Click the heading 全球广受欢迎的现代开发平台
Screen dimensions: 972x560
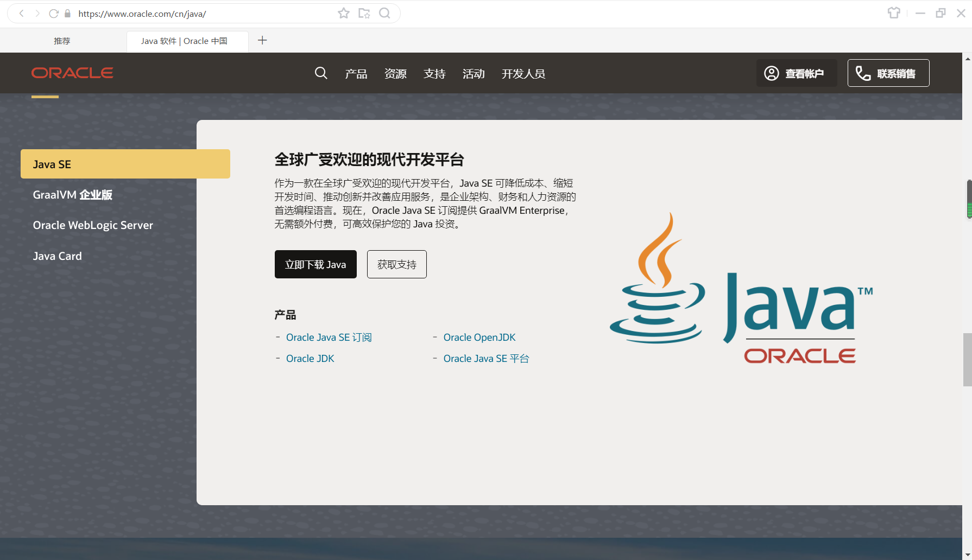[x=369, y=160]
